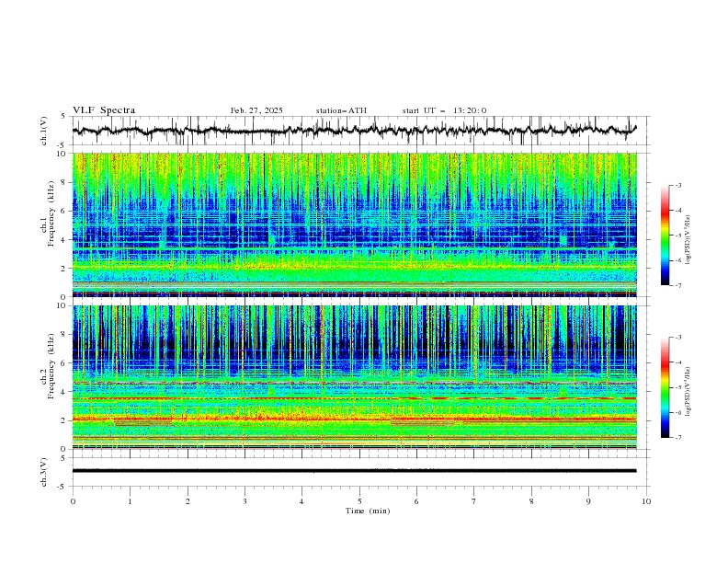
Task: Click time axis tick label '10'
Action: tap(646, 501)
